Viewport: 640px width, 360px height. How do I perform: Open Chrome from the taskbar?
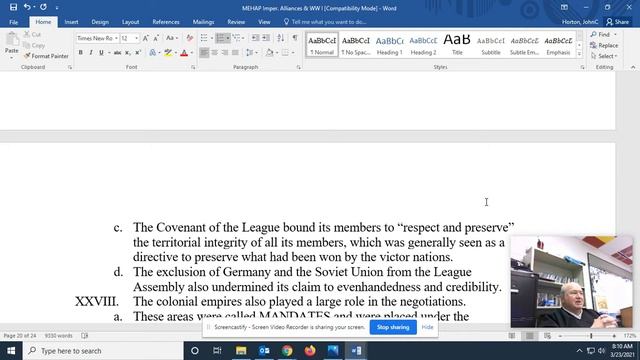[287, 351]
